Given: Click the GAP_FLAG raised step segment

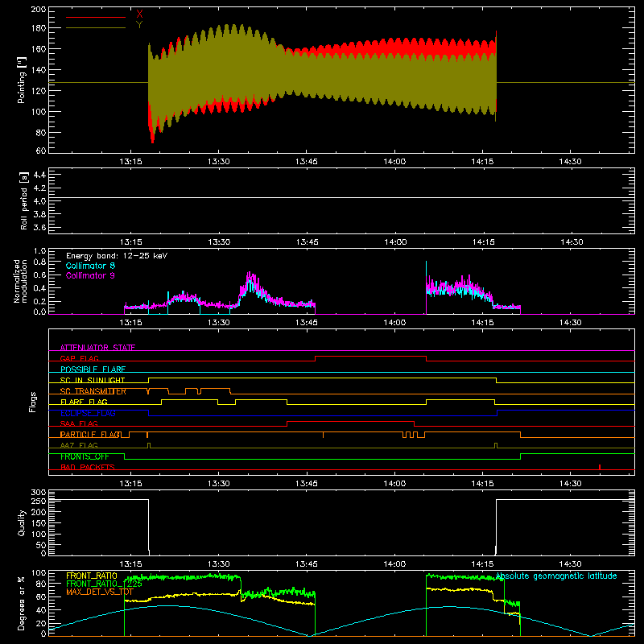Looking at the screenshot, I should tap(370, 357).
